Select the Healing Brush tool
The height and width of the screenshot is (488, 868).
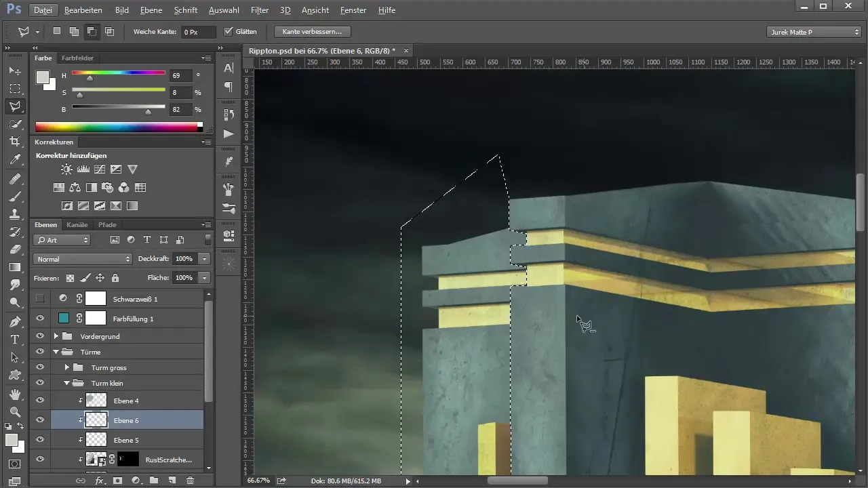pyautogui.click(x=15, y=179)
